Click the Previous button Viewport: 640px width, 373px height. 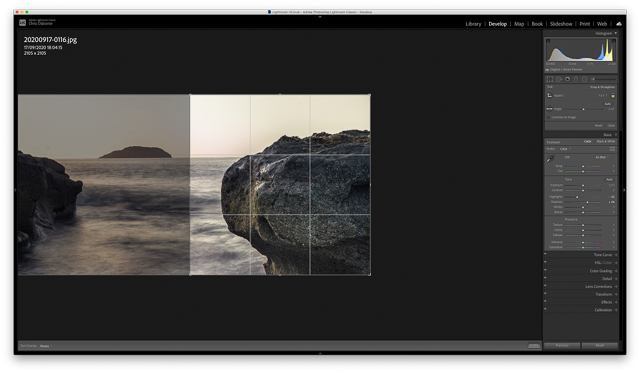point(562,346)
